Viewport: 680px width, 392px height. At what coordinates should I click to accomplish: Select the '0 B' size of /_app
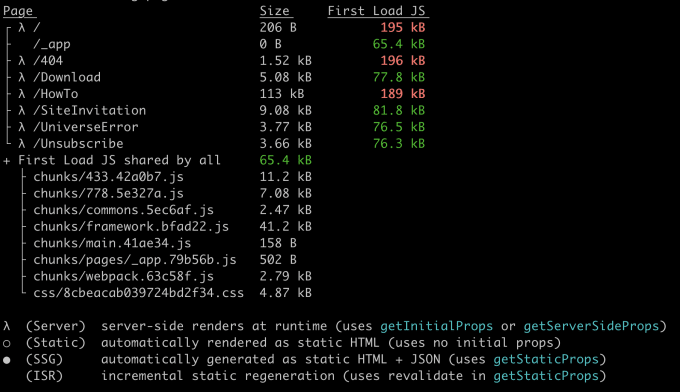pos(271,44)
